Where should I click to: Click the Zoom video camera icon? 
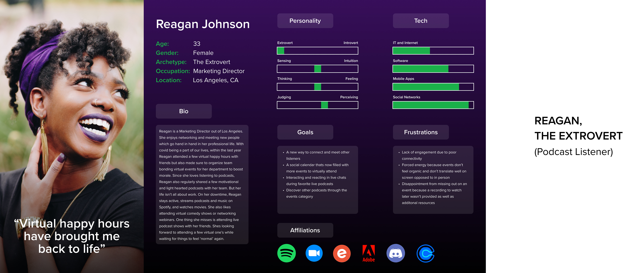[x=314, y=253]
